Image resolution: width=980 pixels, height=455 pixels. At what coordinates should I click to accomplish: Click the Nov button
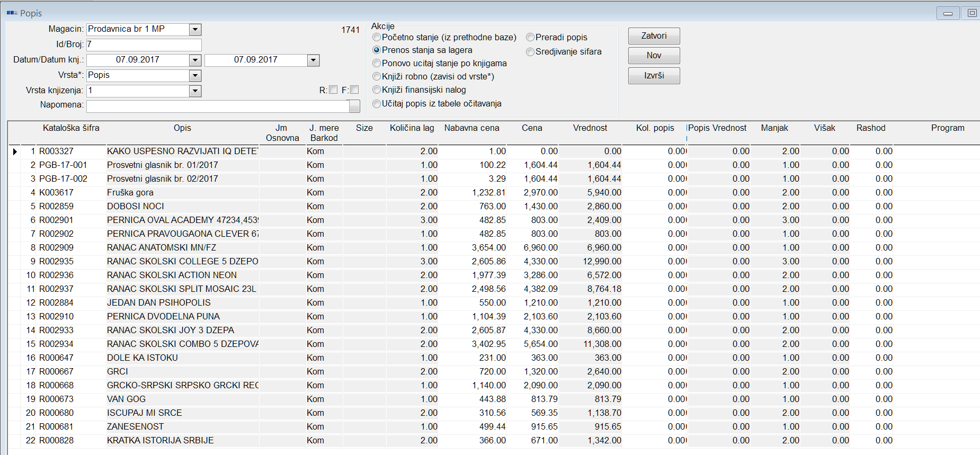tap(654, 56)
